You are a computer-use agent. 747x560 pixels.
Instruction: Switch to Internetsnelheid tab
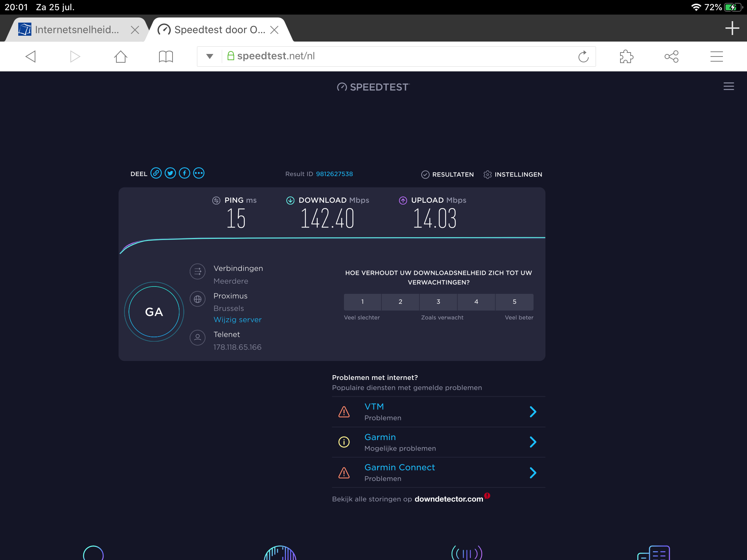[77, 30]
